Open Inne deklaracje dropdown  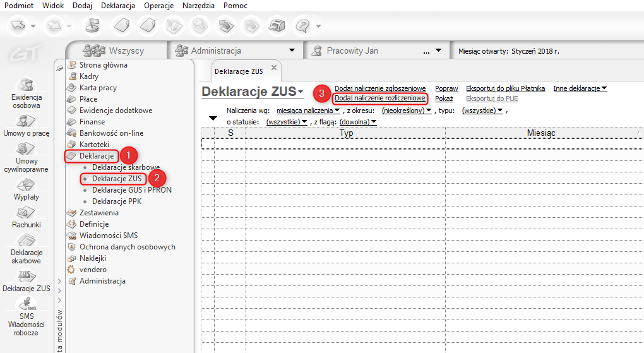pyautogui.click(x=580, y=88)
